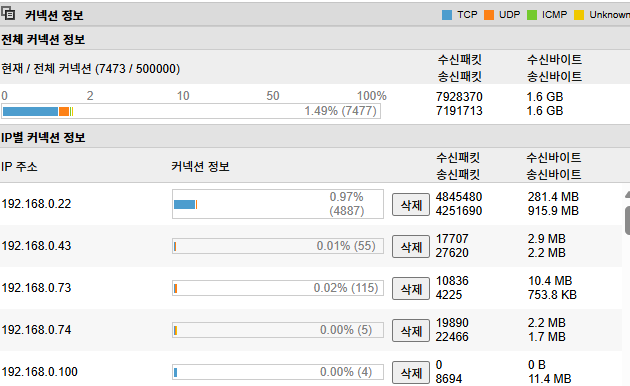This screenshot has width=630, height=386.
Task: Click the connection info panel icon
Action: point(8,14)
